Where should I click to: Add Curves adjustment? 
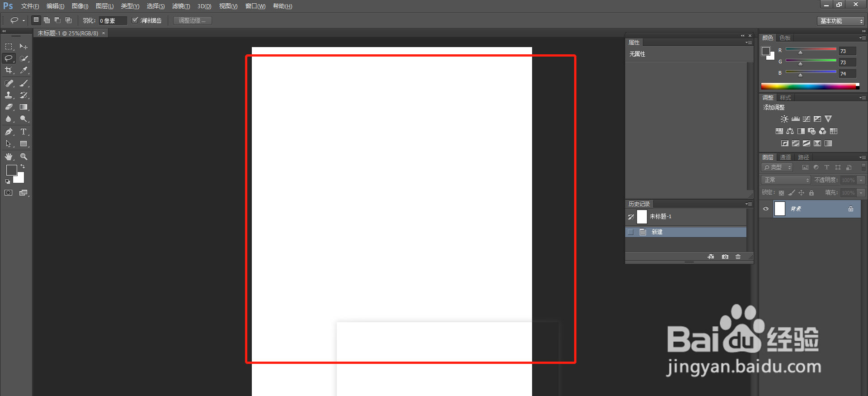pos(807,119)
